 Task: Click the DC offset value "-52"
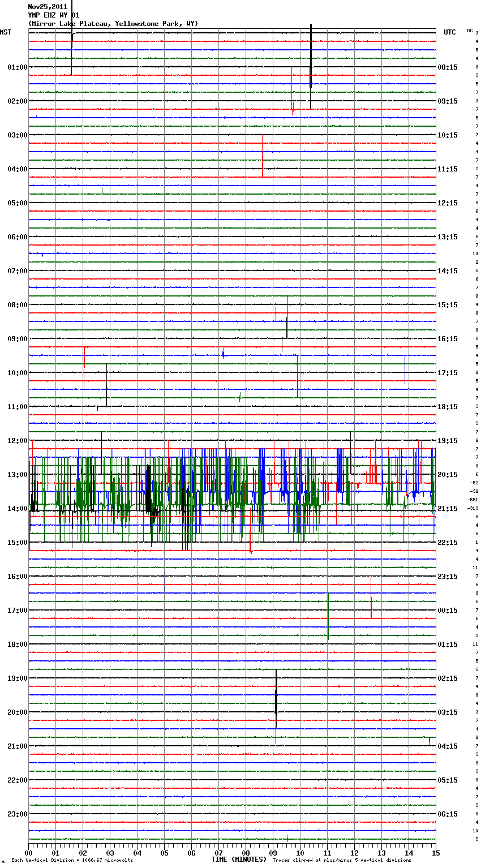coord(474,483)
